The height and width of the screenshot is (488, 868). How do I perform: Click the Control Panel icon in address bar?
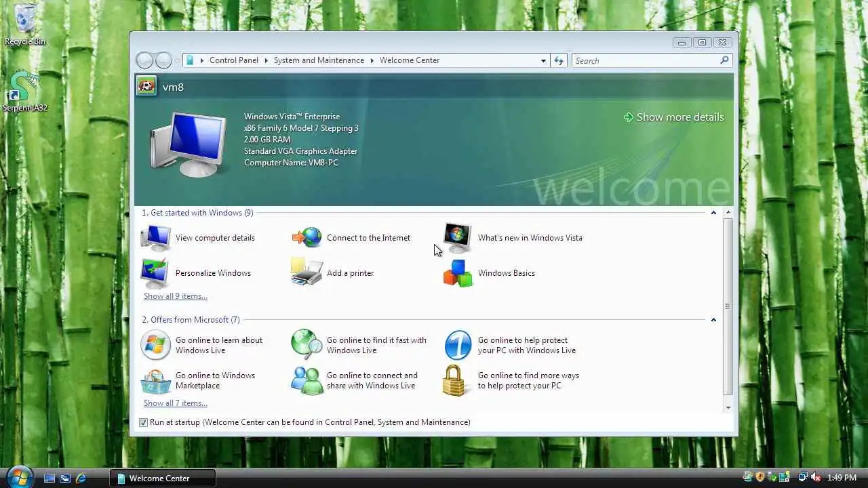(x=190, y=60)
